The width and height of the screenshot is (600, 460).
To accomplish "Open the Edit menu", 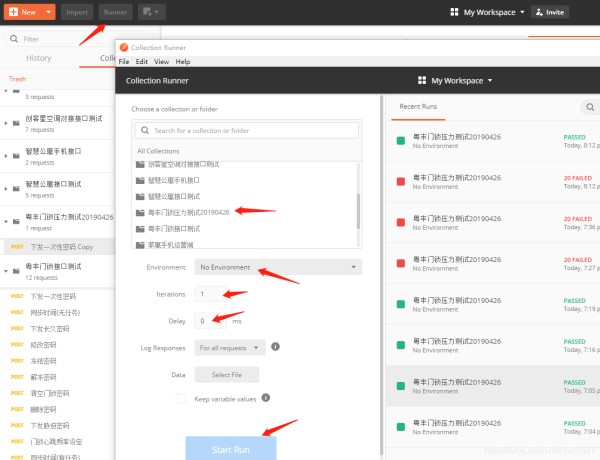I will pyautogui.click(x=142, y=62).
